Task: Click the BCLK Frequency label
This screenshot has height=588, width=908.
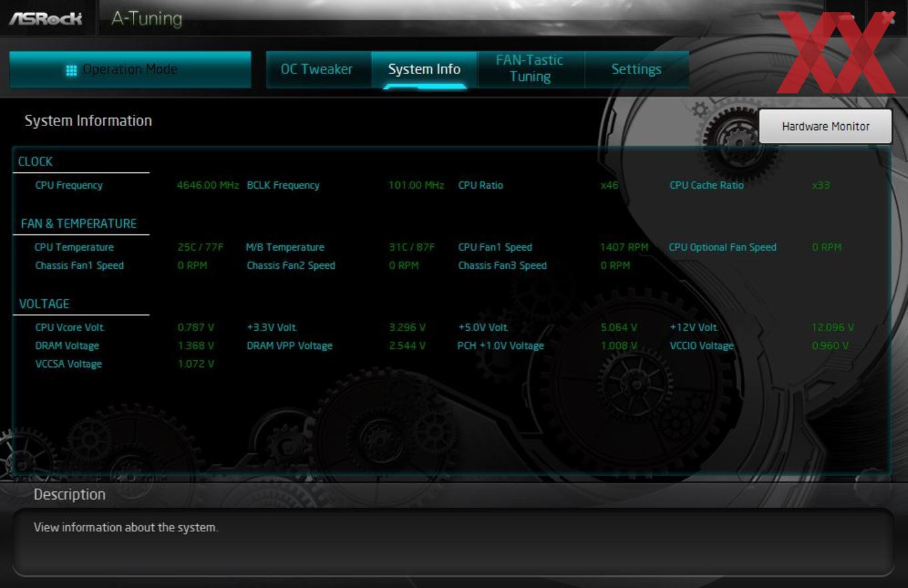Action: point(283,185)
